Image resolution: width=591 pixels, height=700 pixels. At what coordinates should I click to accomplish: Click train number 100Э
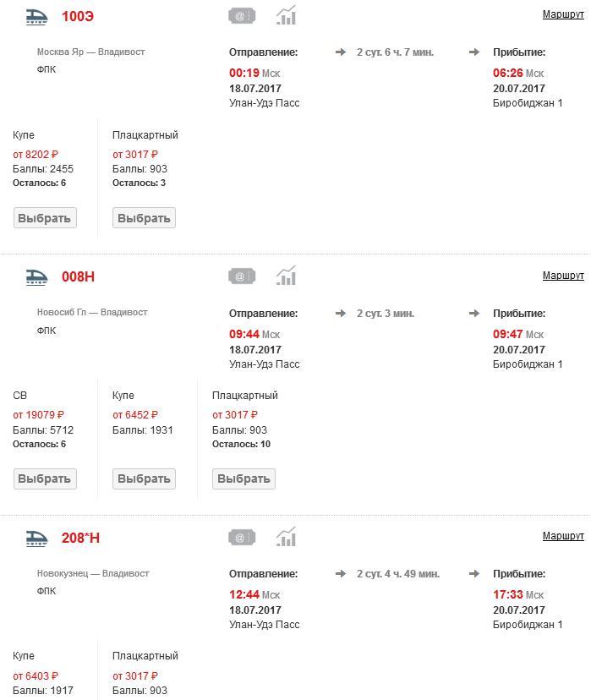(78, 17)
